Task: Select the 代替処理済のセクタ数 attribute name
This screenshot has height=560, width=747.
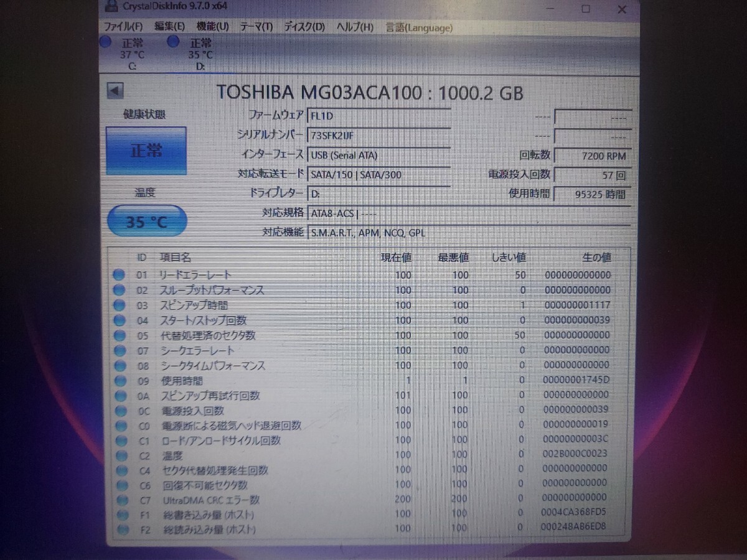Action: pos(208,335)
